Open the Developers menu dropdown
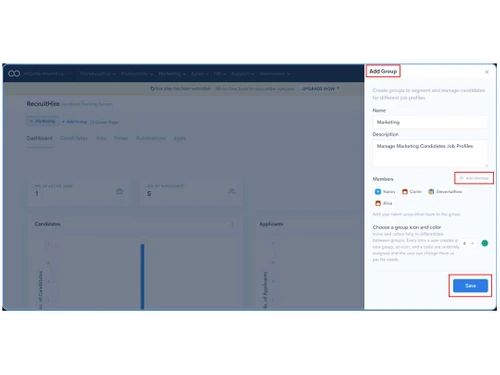 (x=275, y=74)
